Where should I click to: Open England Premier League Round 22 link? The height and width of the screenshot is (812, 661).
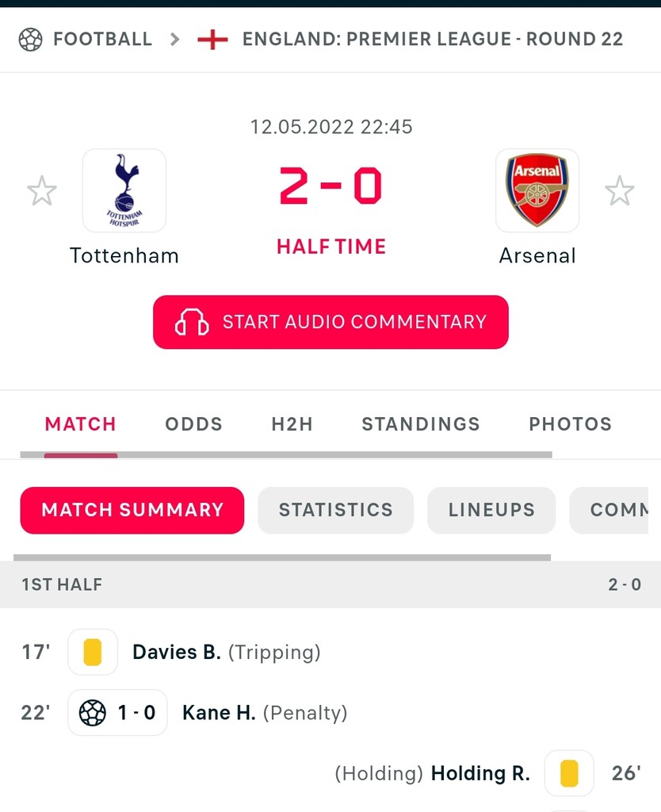[433, 39]
